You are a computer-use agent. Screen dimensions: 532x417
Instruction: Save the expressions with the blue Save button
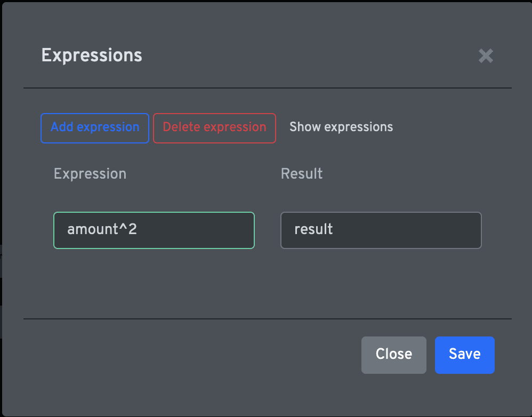pyautogui.click(x=464, y=355)
